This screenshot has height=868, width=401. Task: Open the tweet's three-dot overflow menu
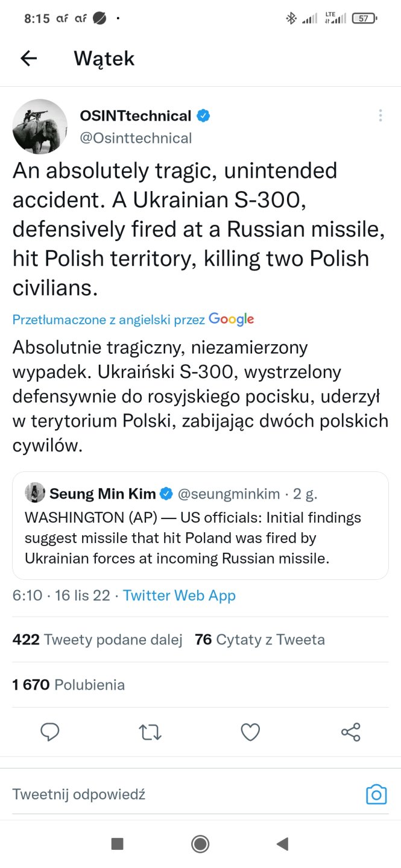click(380, 116)
